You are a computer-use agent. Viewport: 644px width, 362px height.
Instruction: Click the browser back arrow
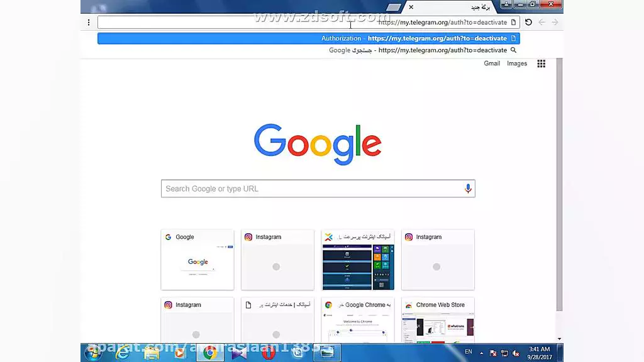point(541,22)
